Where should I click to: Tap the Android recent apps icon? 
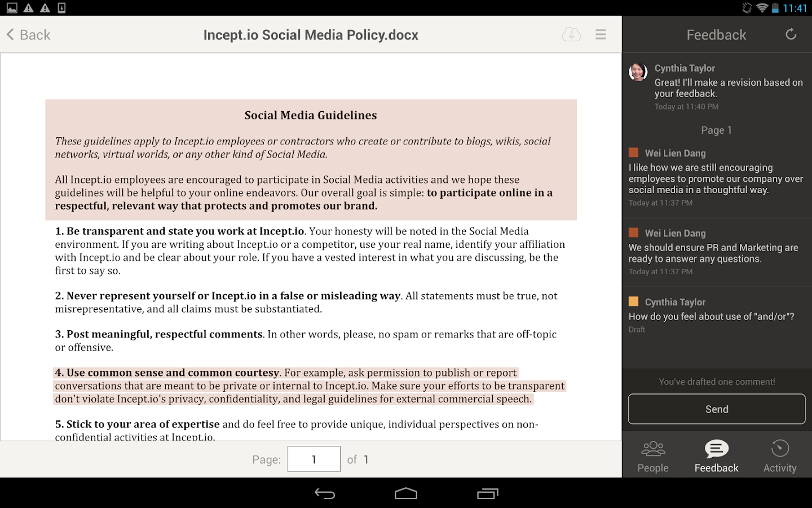(x=488, y=494)
